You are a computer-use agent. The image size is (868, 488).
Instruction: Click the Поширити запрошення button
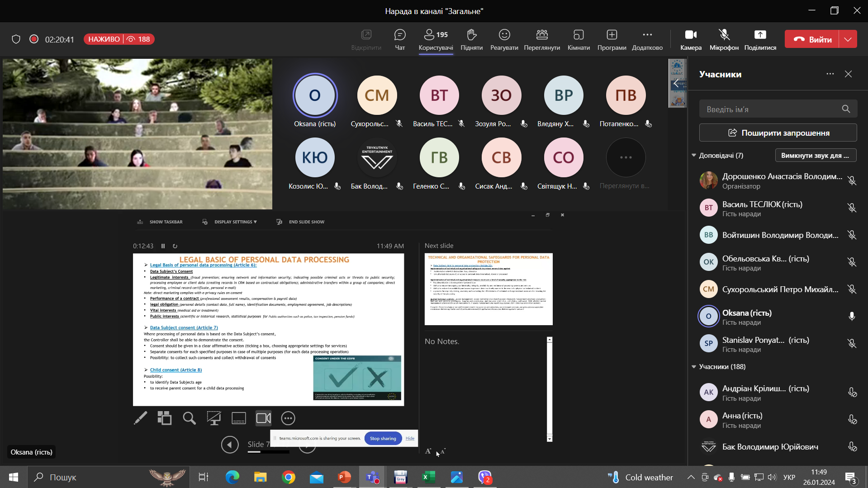[778, 133]
